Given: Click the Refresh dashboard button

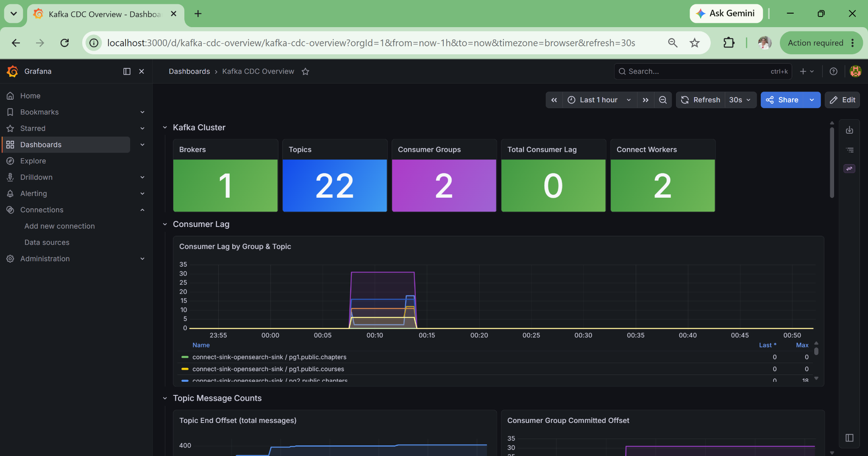Looking at the screenshot, I should 700,100.
